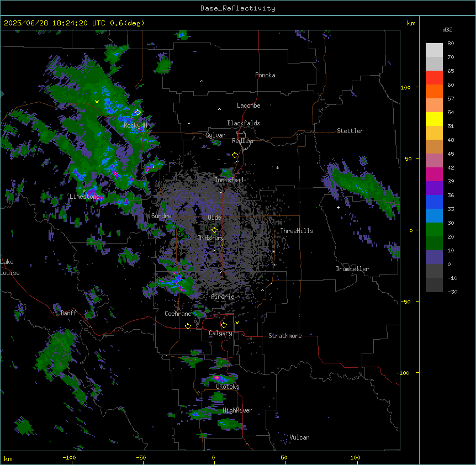This screenshot has height=465, width=476.
Task: Click the -100 tick label on bottom axis
Action: click(x=70, y=457)
